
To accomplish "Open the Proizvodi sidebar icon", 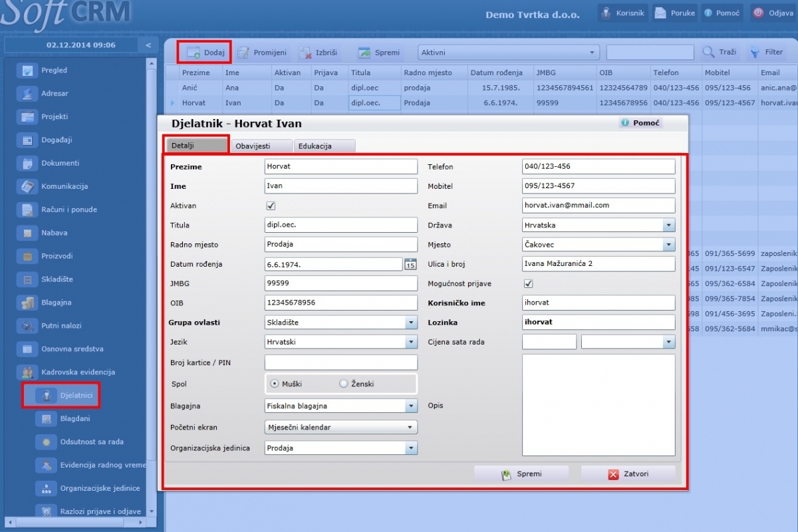I will click(27, 257).
